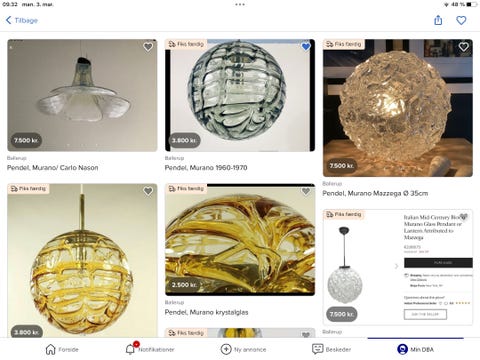The height and width of the screenshot is (360, 480).
Task: Open the Forside home tab
Action: tap(51, 349)
